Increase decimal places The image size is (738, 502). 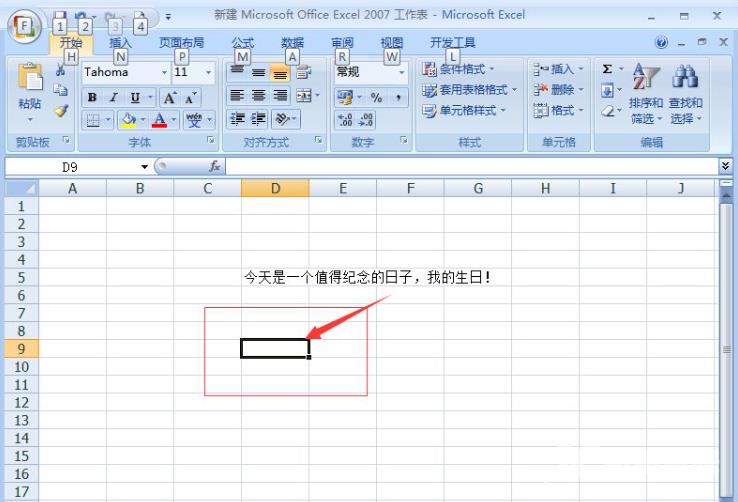[345, 120]
